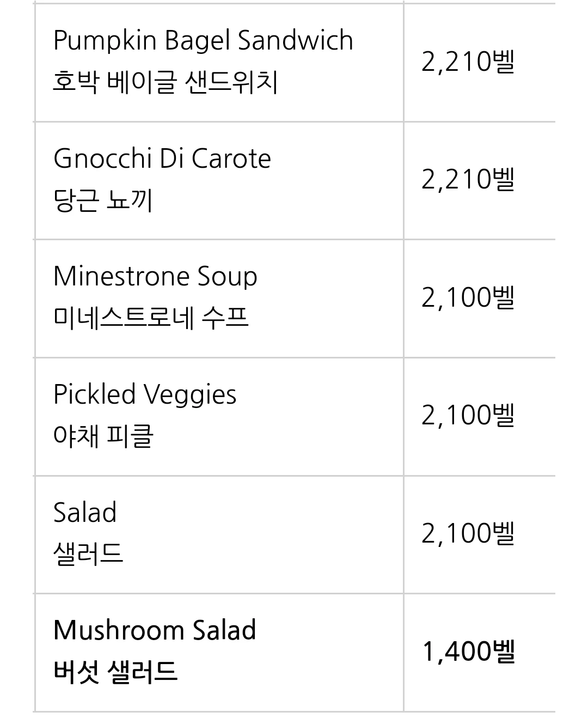Tap the Korean text 야채 피클
The height and width of the screenshot is (724, 588).
103,436
